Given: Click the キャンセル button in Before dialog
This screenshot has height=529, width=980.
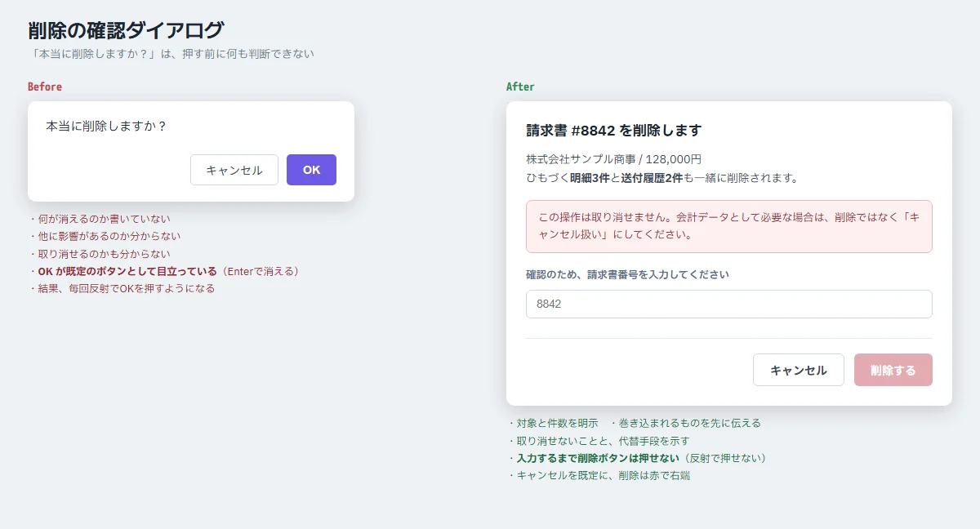Looking at the screenshot, I should click(234, 170).
